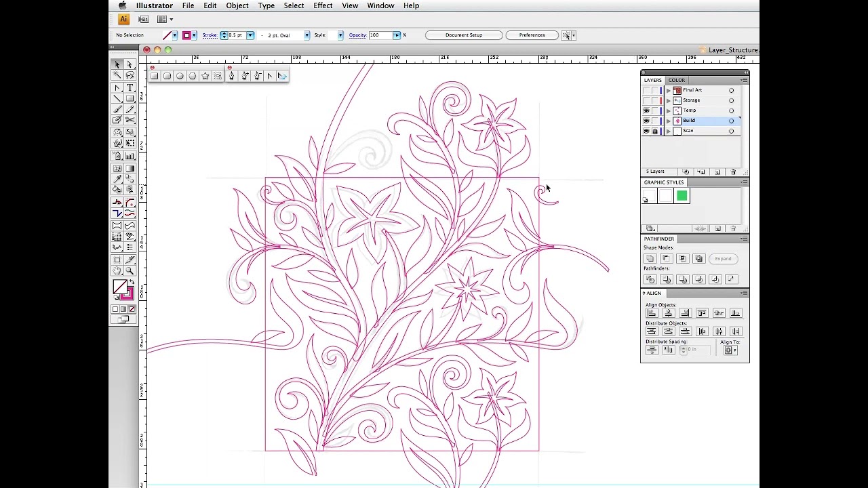Expand the Build layer disclosure triangle
The height and width of the screenshot is (488, 868).
(x=669, y=121)
